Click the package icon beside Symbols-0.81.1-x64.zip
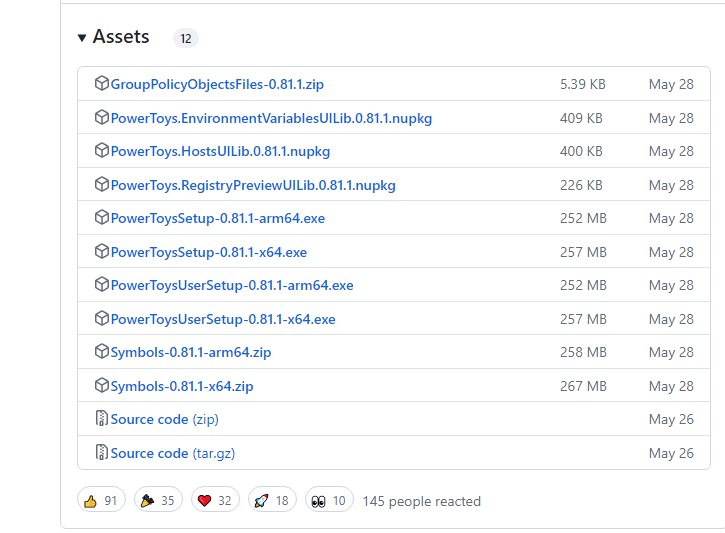This screenshot has width=725, height=533. tap(102, 385)
